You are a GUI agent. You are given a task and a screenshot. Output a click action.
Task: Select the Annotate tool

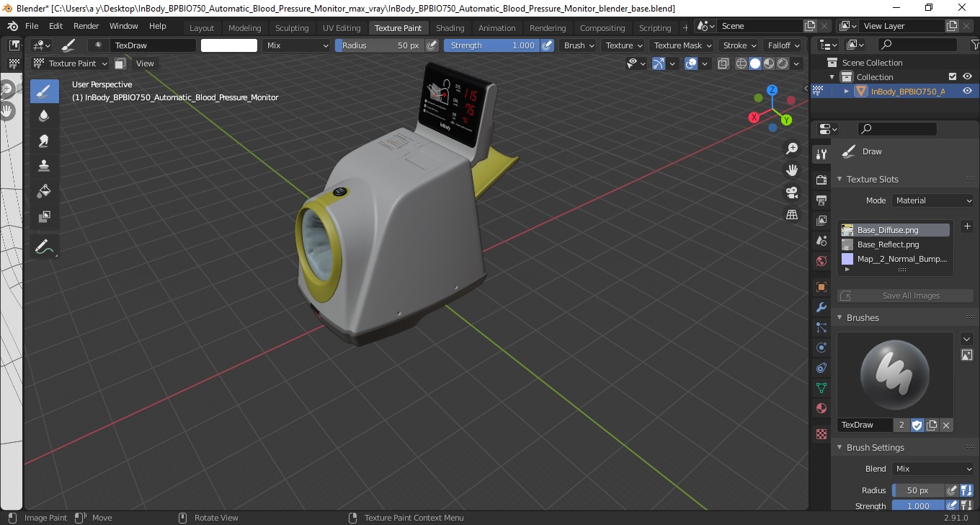click(x=45, y=247)
